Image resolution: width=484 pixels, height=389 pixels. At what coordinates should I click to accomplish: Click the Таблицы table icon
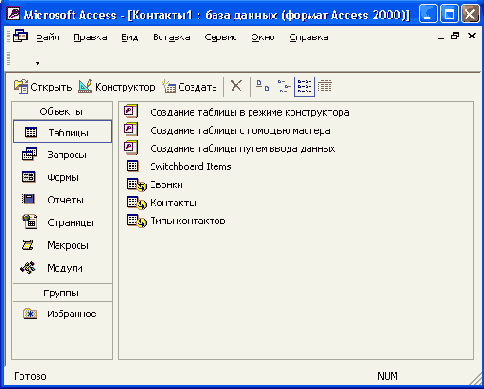point(31,132)
